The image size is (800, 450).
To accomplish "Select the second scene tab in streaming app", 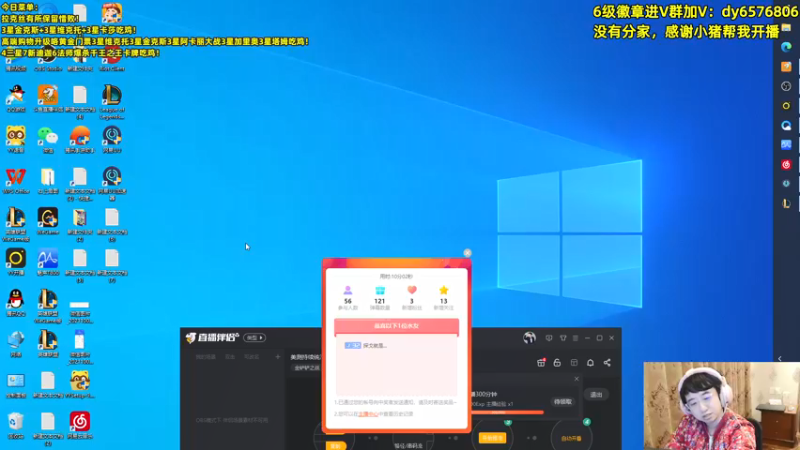I will tap(230, 357).
